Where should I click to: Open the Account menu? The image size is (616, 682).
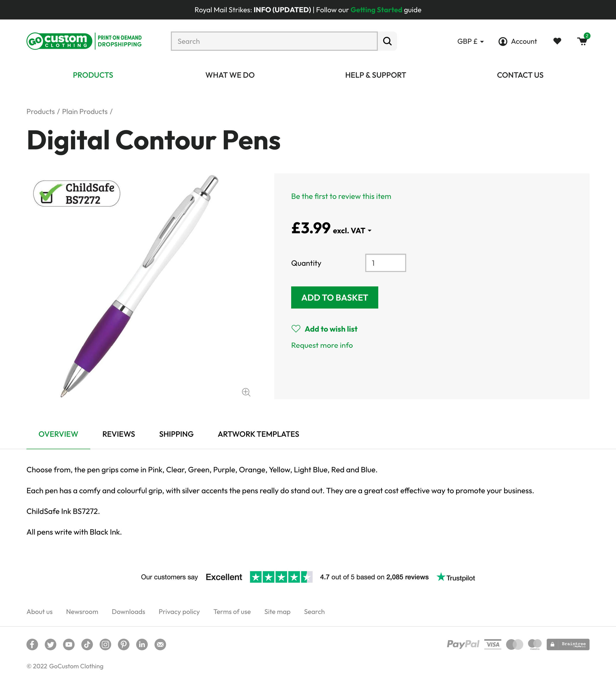click(x=518, y=41)
